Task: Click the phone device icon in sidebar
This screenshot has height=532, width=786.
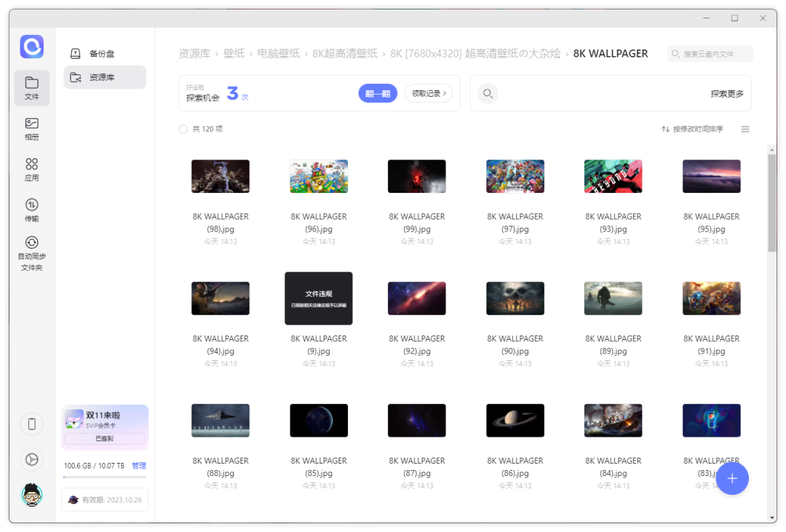Action: click(x=31, y=424)
